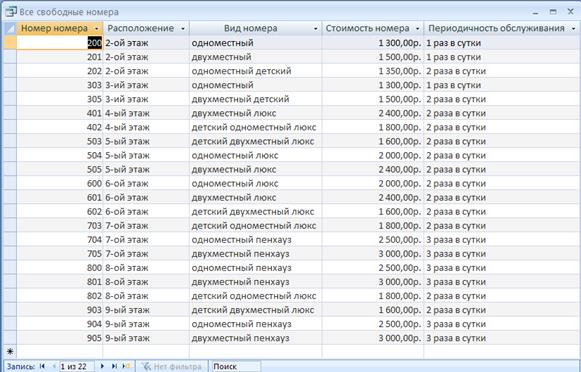
Task: Click 5-ый этаж cell of room 503
Action: [146, 141]
